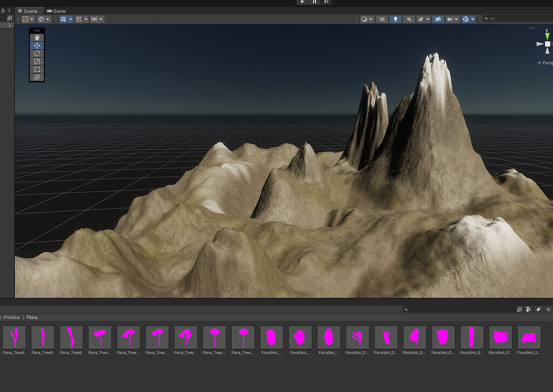Select the Hand (view) tool

click(x=37, y=37)
